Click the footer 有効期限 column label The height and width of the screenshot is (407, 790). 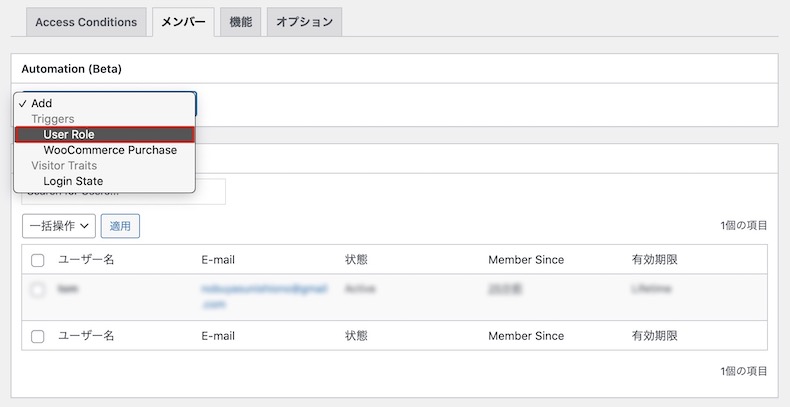point(654,336)
